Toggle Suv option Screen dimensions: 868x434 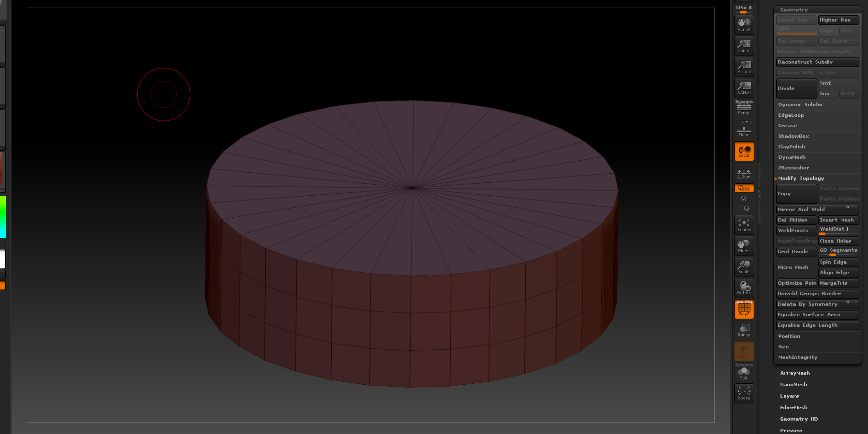(828, 94)
